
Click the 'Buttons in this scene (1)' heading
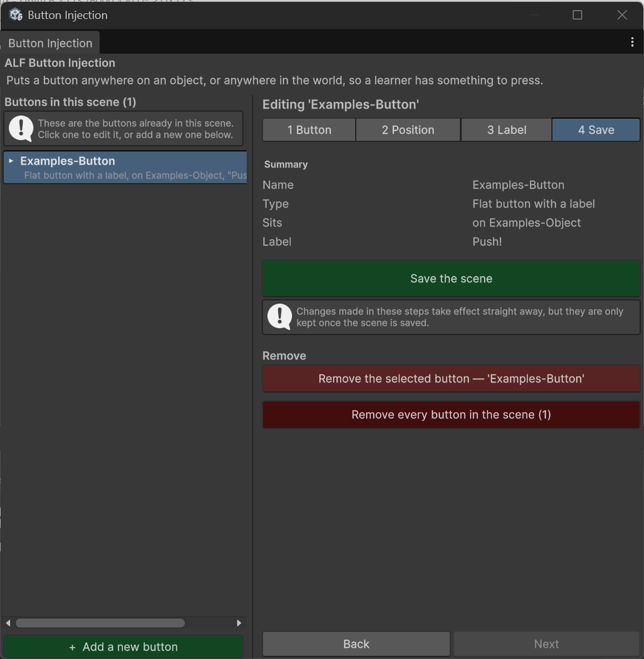click(x=70, y=102)
